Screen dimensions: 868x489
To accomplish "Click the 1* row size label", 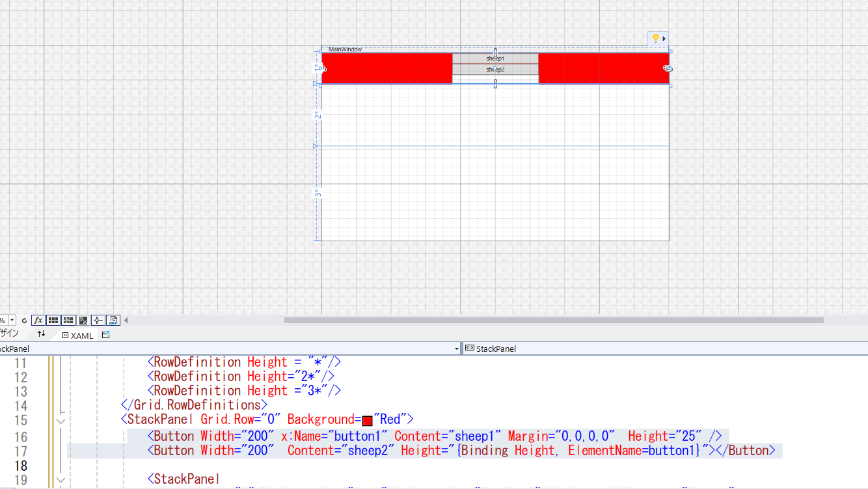I will (x=317, y=67).
